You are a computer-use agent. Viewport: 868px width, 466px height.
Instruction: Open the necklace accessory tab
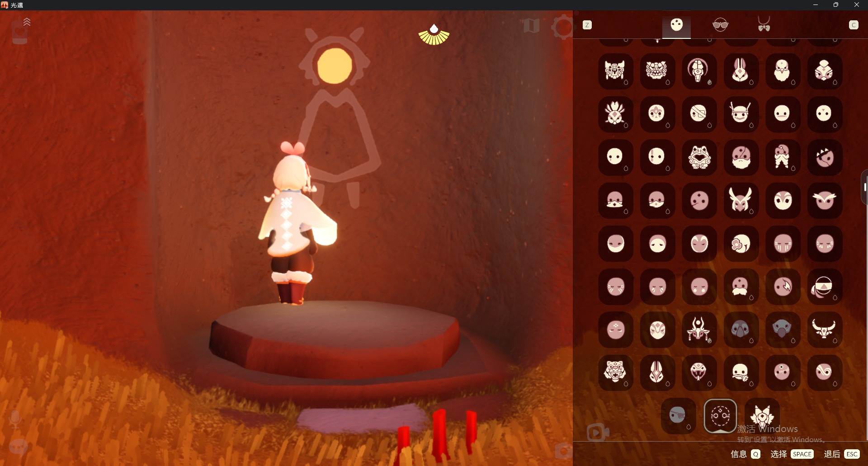(764, 24)
